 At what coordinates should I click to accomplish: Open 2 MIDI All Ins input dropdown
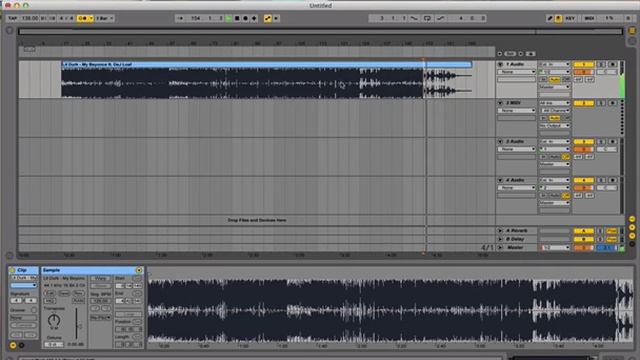point(554,103)
